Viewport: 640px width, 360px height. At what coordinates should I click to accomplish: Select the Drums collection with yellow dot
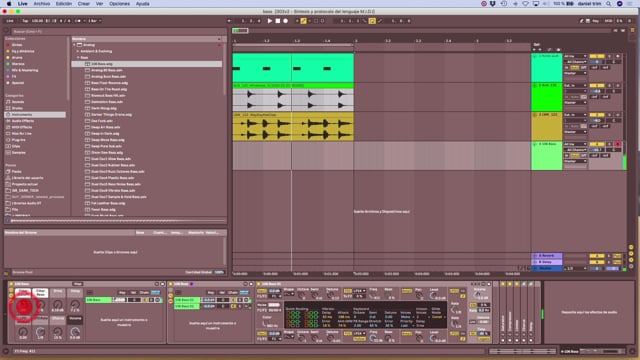coord(17,58)
